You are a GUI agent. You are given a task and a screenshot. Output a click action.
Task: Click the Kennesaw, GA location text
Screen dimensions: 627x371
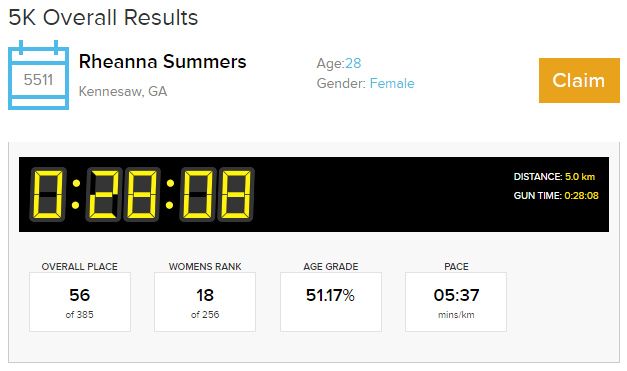(123, 92)
